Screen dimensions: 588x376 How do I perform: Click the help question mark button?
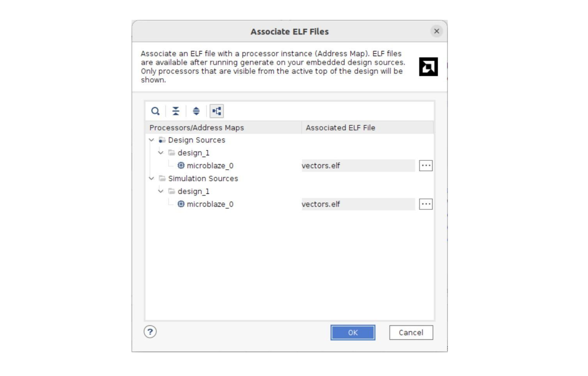point(150,331)
